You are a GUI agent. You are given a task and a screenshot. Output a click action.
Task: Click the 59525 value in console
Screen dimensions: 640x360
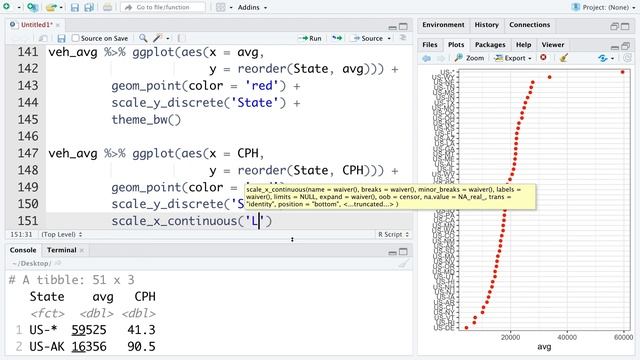click(89, 330)
